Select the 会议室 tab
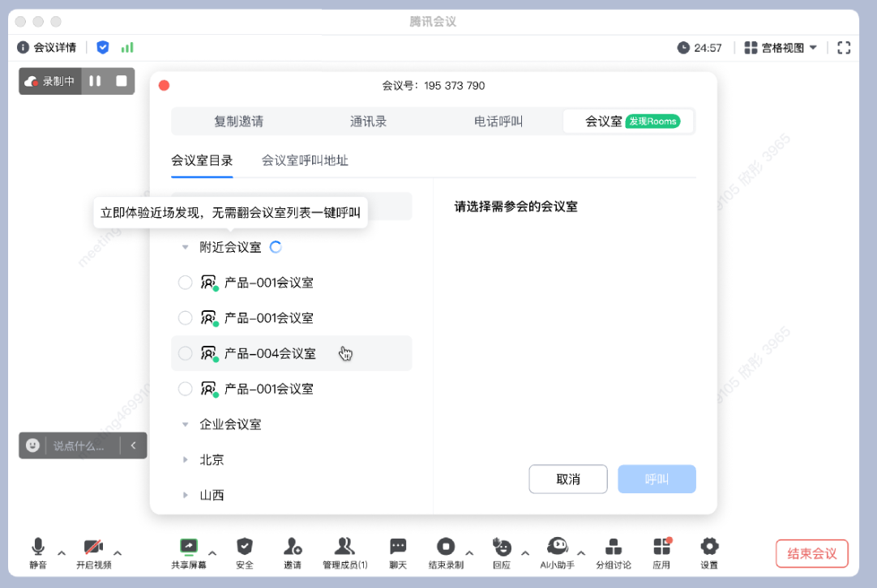 click(629, 121)
